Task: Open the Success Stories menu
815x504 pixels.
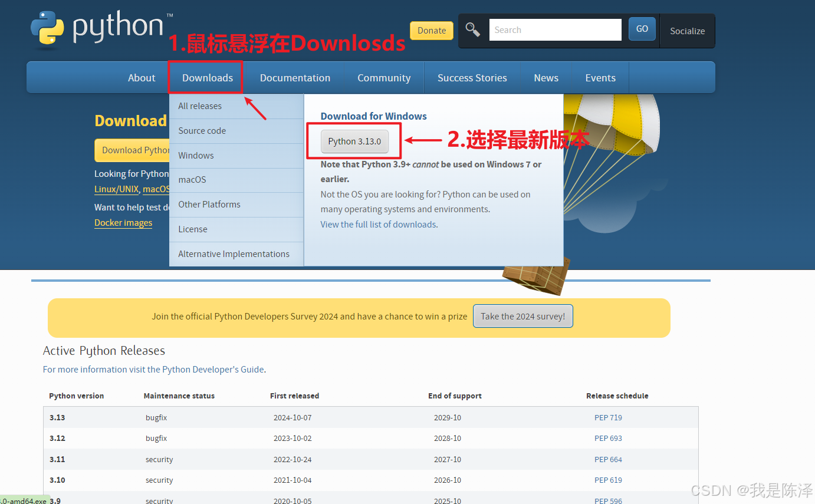Action: [x=472, y=78]
